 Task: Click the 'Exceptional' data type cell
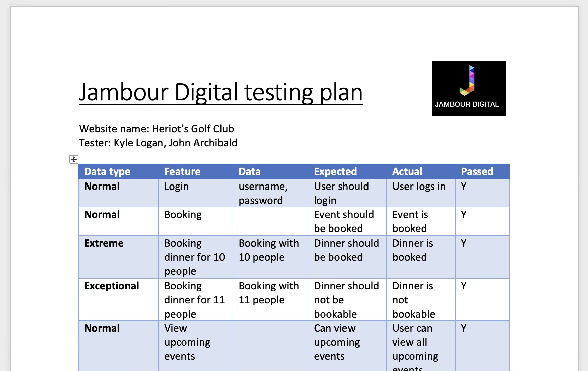point(112,286)
